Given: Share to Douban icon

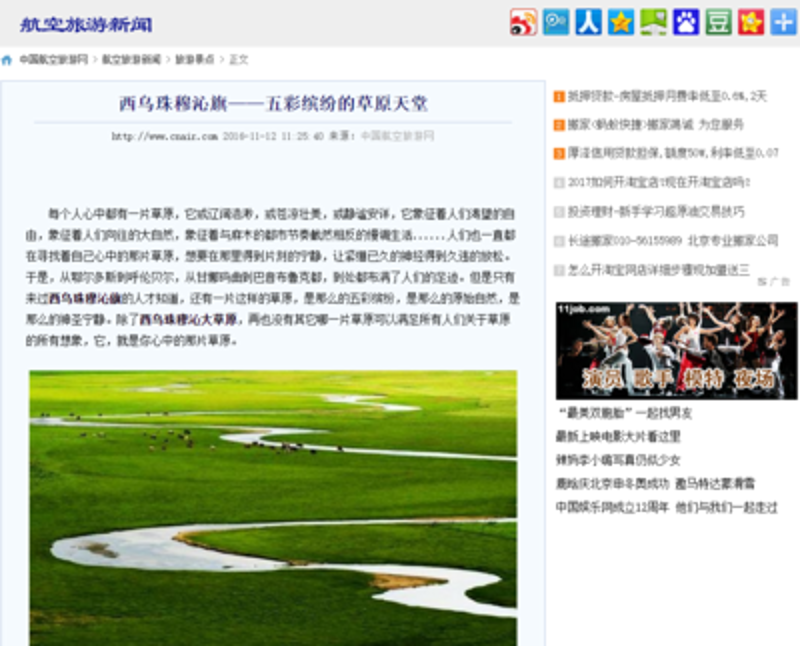Looking at the screenshot, I should tap(718, 22).
